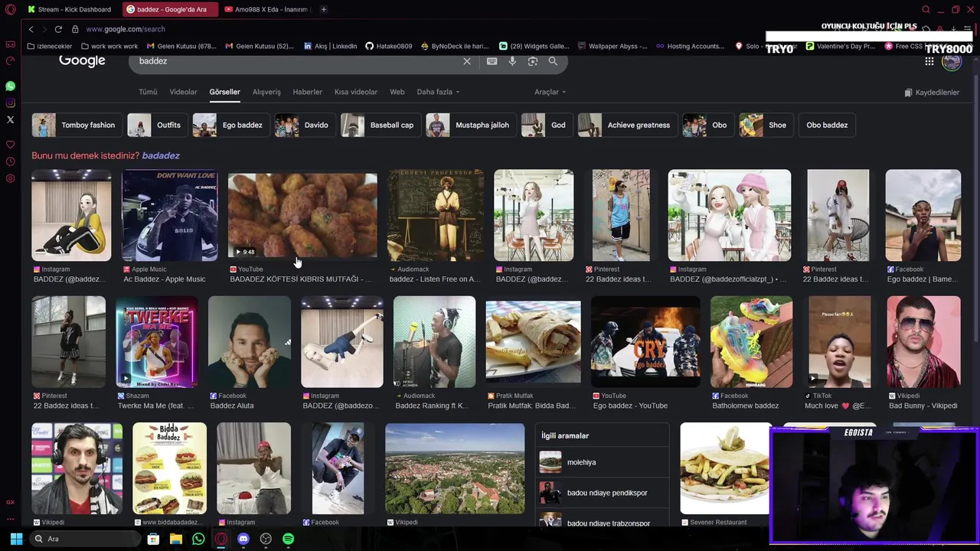Viewport: 980px width, 551px height.
Task: Open History clock icon in the sidebar
Action: click(x=10, y=161)
